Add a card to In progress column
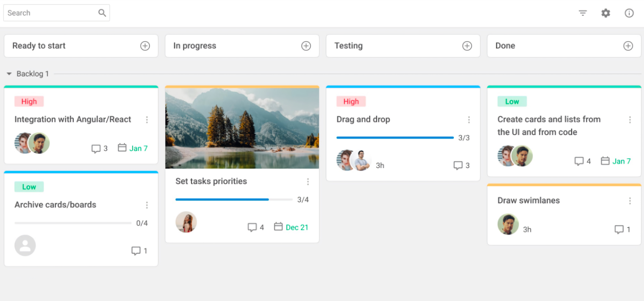The width and height of the screenshot is (644, 301). click(306, 46)
